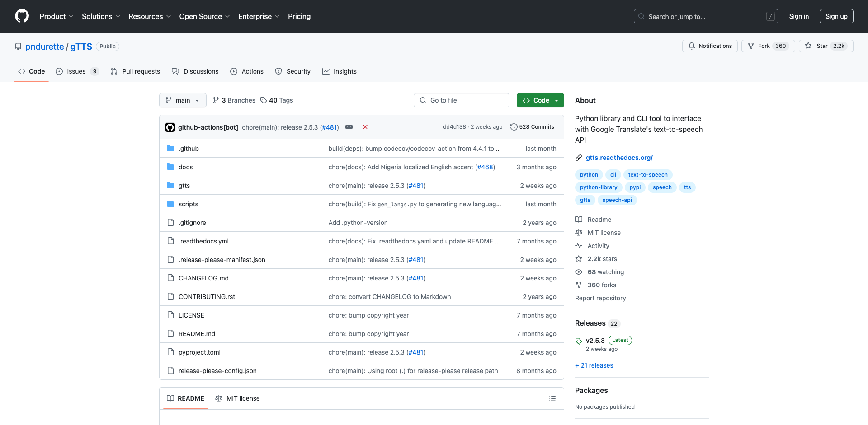
Task: Click the README outline list icon
Action: (x=552, y=398)
